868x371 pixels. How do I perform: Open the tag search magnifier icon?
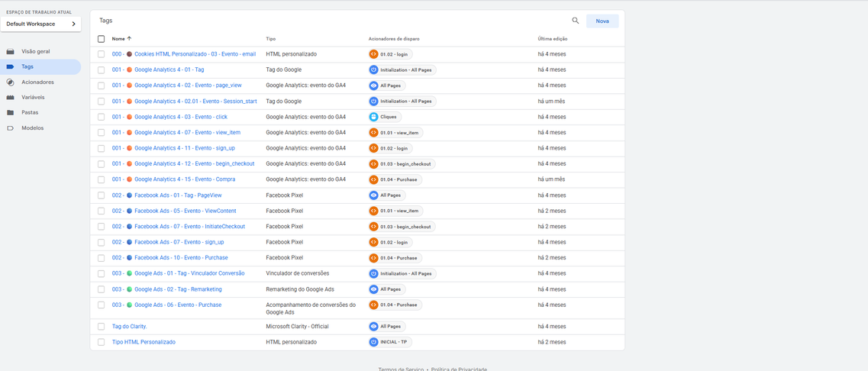(575, 21)
